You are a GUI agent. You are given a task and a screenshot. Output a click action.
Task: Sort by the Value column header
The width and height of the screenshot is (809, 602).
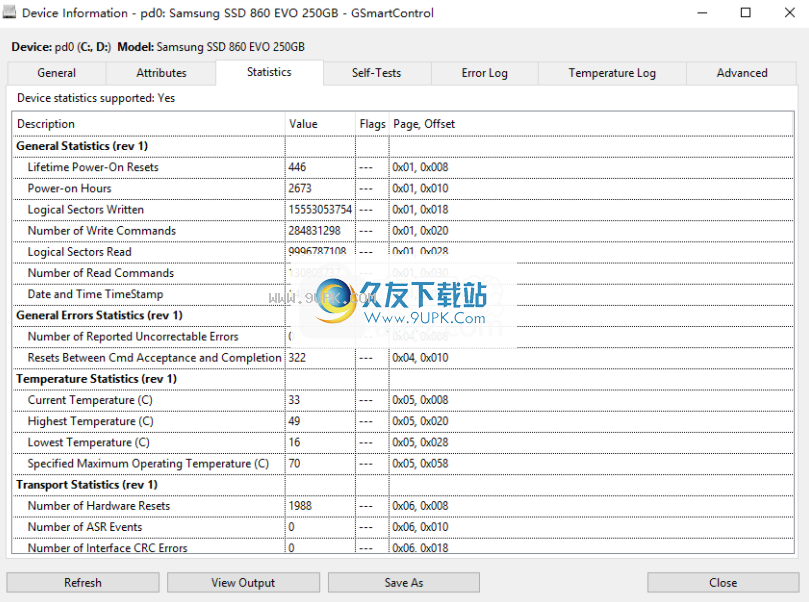point(320,124)
